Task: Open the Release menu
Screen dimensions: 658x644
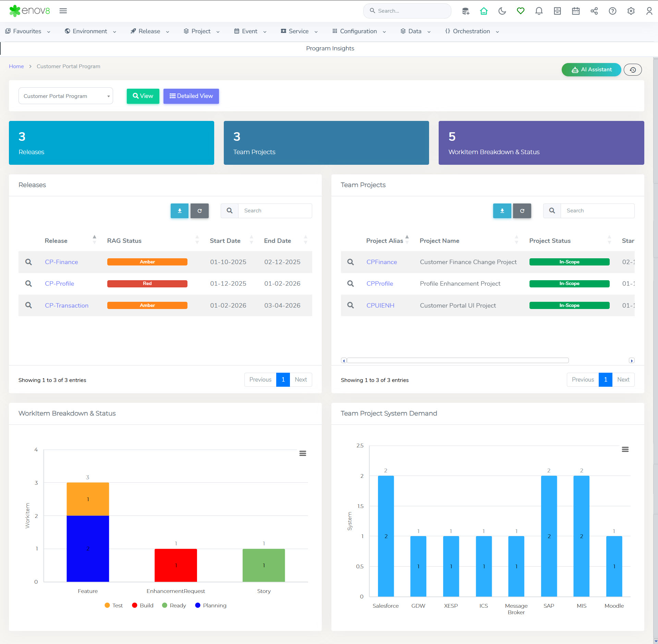Action: pos(149,31)
